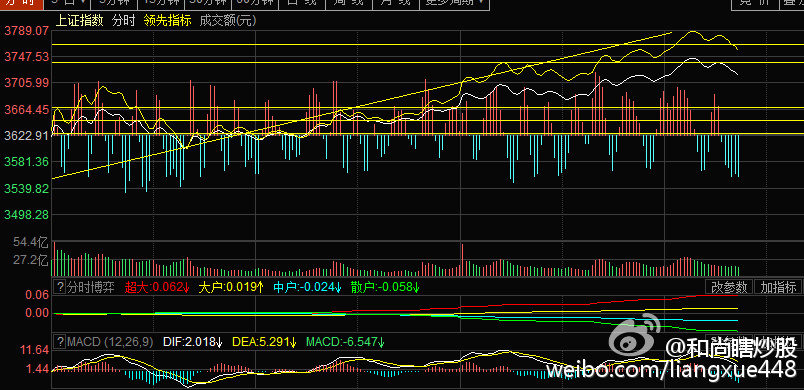Expand the 更多周期 period dropdown
Viewport: 804px width, 390px height.
[454, 3]
